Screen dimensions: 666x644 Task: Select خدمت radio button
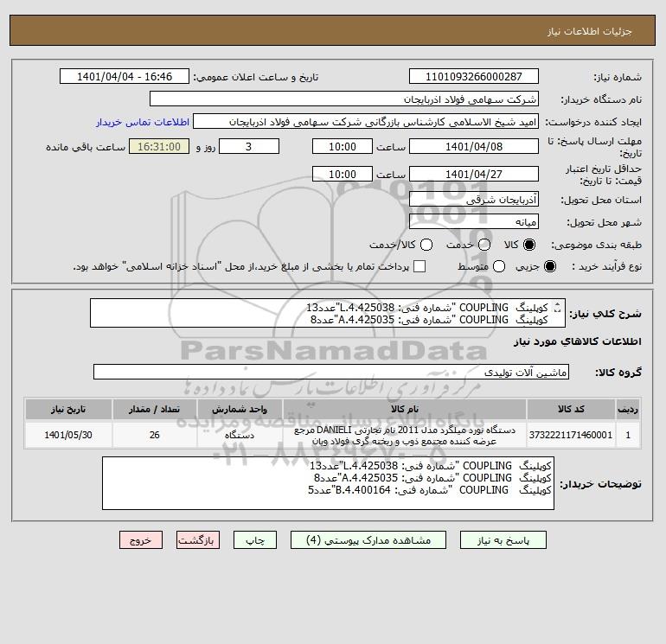coord(484,245)
